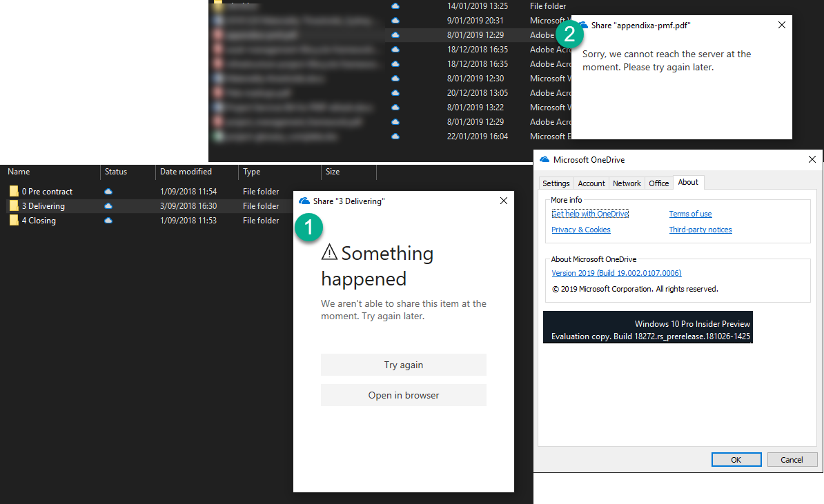
Task: Select the 4 Closing folder name
Action: (x=39, y=221)
